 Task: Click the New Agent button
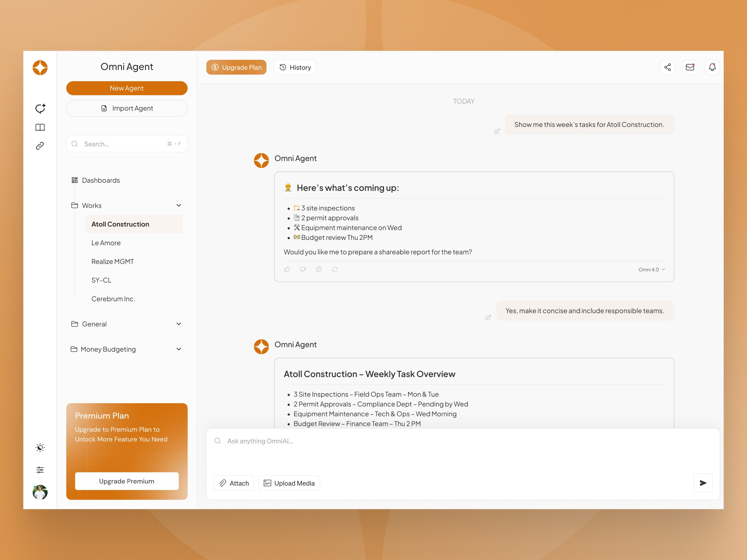click(x=127, y=88)
